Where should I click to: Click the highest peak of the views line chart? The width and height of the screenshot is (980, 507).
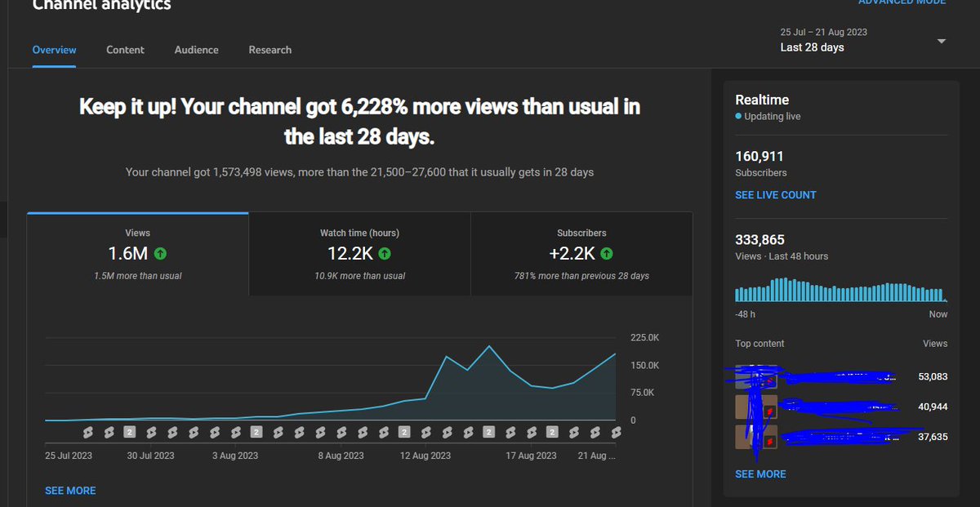coord(489,346)
